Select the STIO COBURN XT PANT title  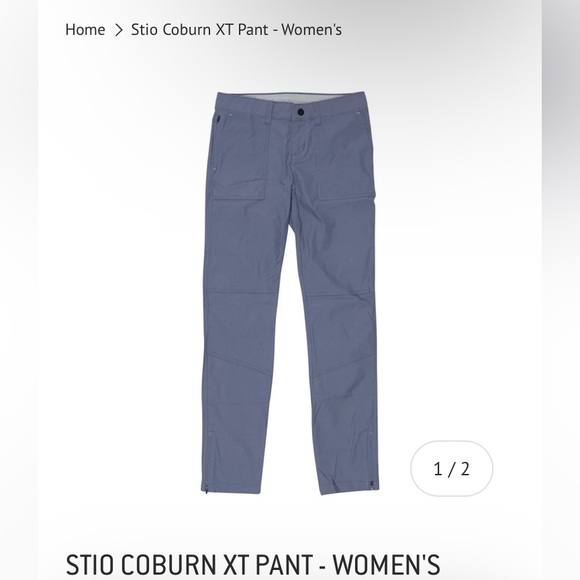[x=253, y=564]
